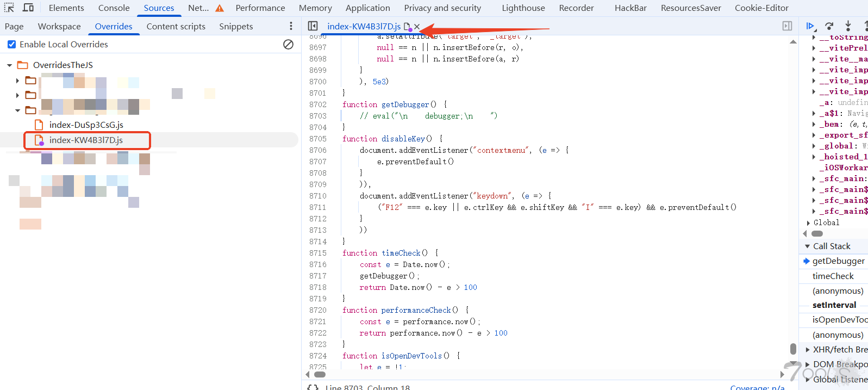
Task: Collapse the Call Stack section
Action: tap(807, 246)
